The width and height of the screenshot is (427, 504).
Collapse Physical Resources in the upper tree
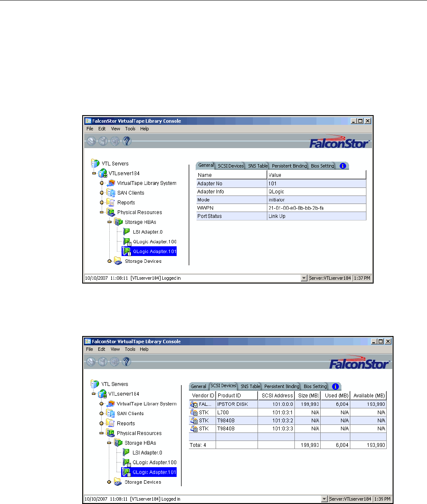pyautogui.click(x=102, y=212)
